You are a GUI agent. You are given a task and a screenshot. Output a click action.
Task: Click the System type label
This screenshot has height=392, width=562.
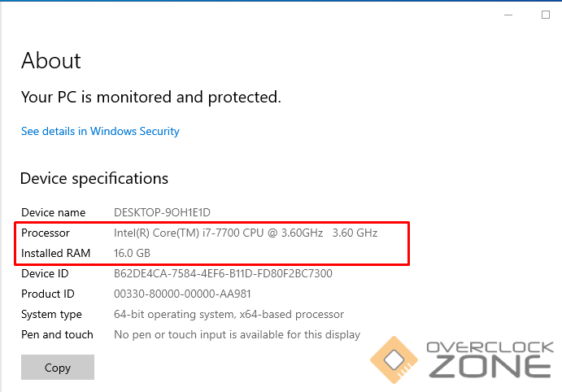(x=52, y=314)
